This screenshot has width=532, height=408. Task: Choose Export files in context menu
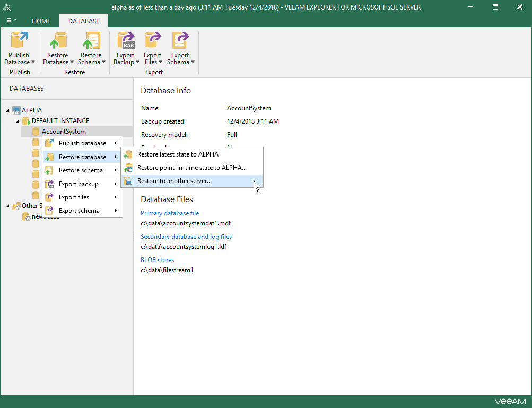click(82, 197)
